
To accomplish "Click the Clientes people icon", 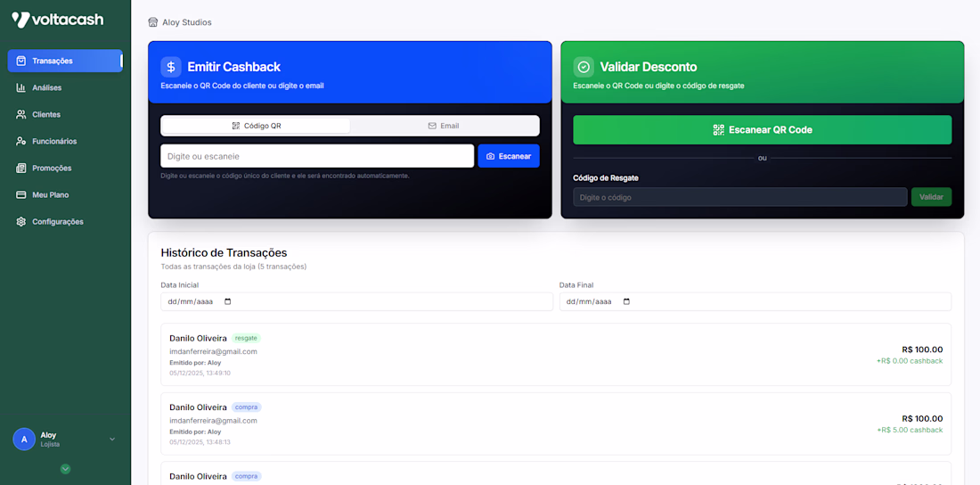I will coord(21,114).
